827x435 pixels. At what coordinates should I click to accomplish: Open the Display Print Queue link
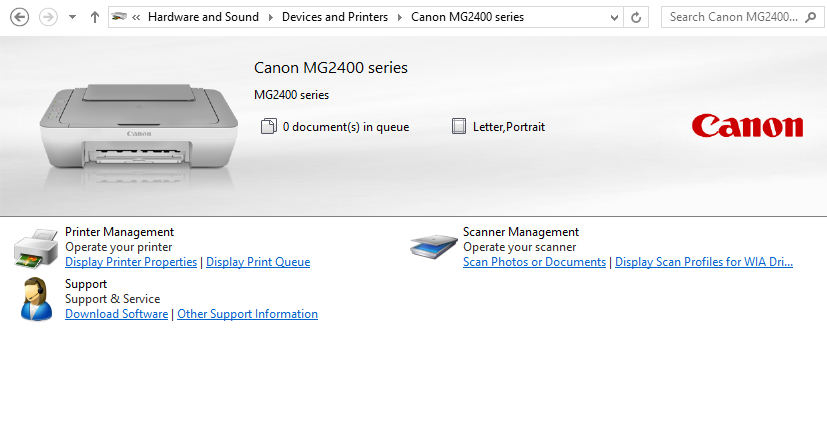pyautogui.click(x=258, y=262)
